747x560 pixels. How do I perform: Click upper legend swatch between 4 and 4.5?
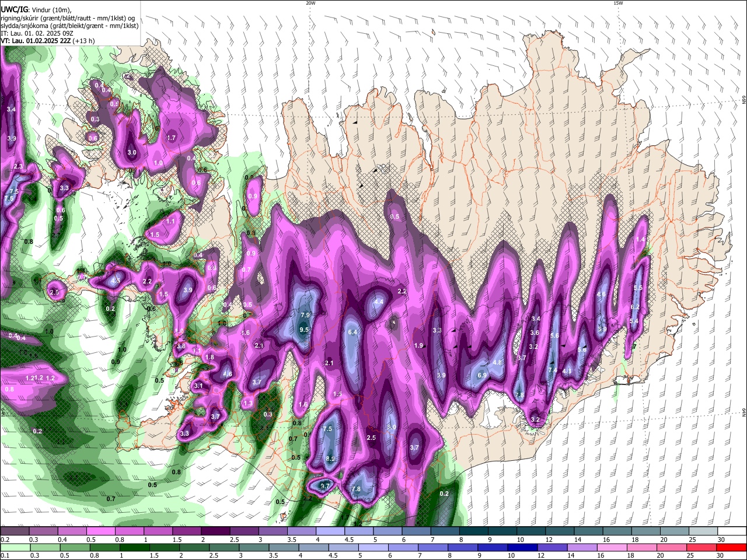coord(330,531)
